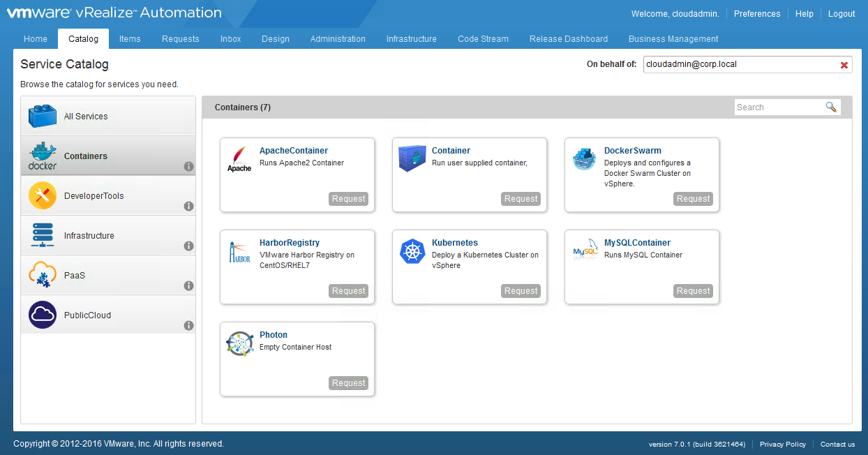Click the MySQL dolphin logo icon
868x455 pixels.
(x=585, y=251)
